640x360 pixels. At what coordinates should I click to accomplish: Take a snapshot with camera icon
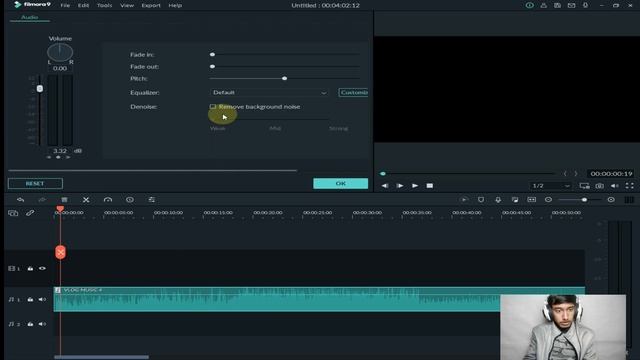[x=599, y=186]
